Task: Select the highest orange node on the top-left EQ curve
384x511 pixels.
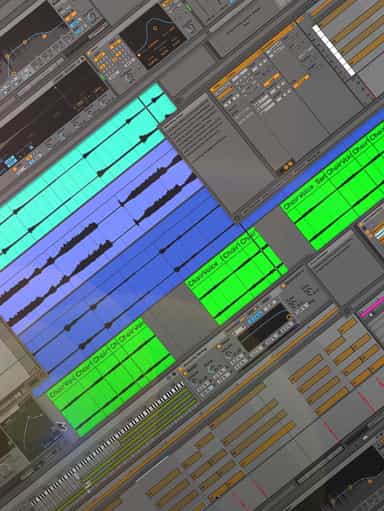Action: click(x=44, y=35)
